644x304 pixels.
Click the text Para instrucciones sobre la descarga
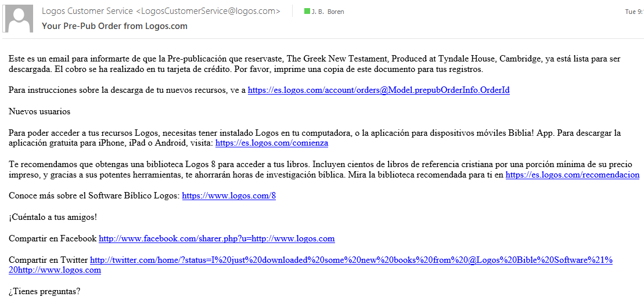click(127, 91)
